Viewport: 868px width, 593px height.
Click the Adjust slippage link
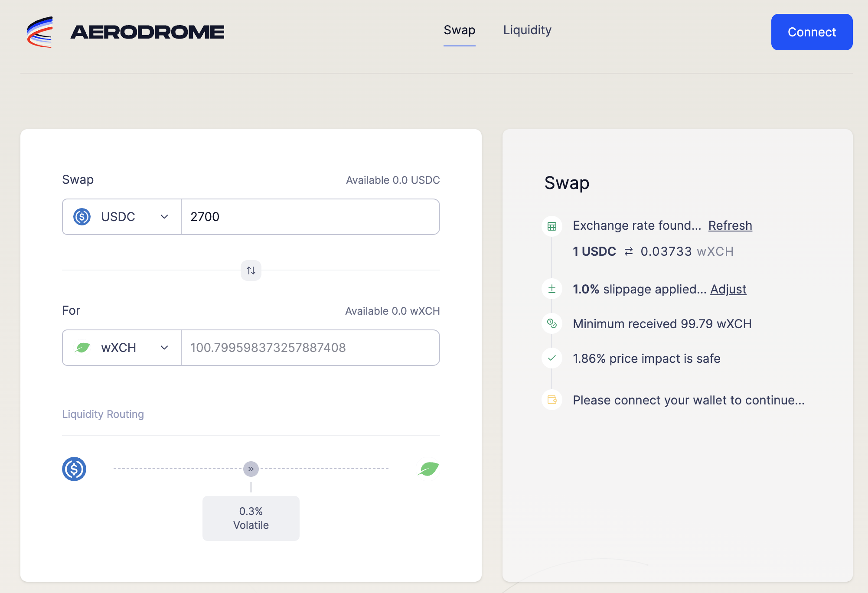[728, 289]
